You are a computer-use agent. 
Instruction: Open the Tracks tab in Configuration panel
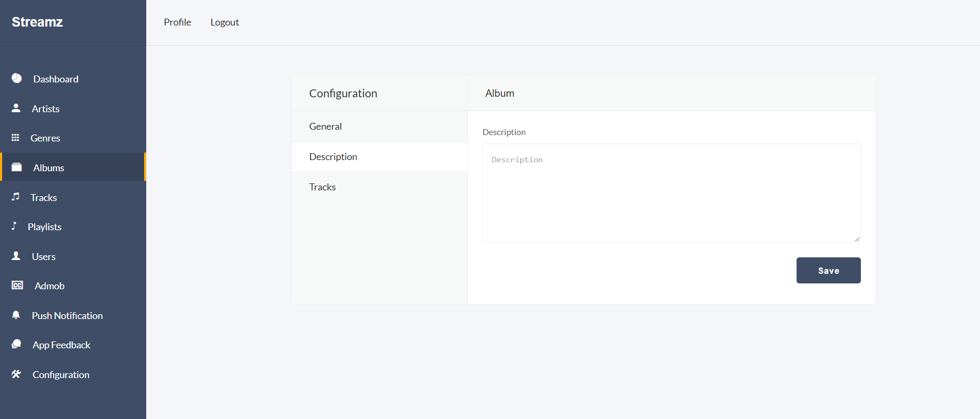323,187
